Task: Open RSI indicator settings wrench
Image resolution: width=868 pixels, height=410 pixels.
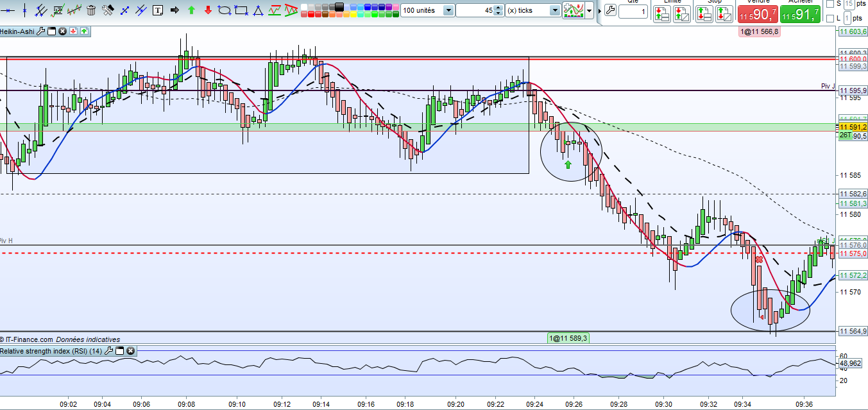Action: 109,351
